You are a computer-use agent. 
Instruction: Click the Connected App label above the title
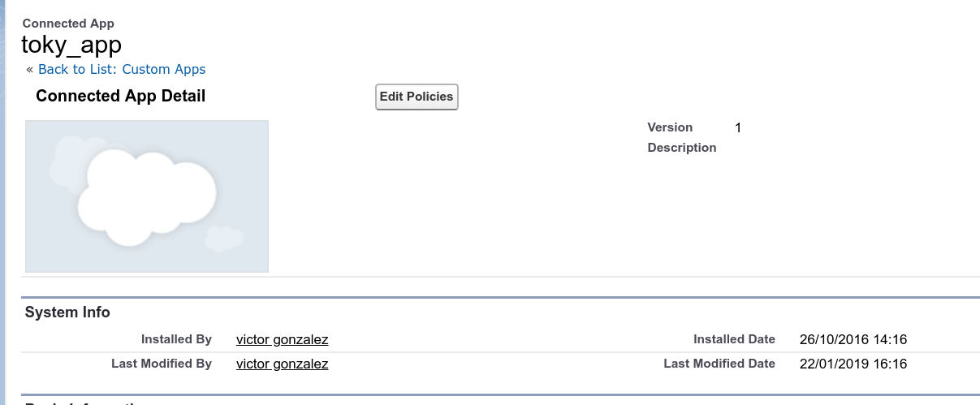coord(68,24)
